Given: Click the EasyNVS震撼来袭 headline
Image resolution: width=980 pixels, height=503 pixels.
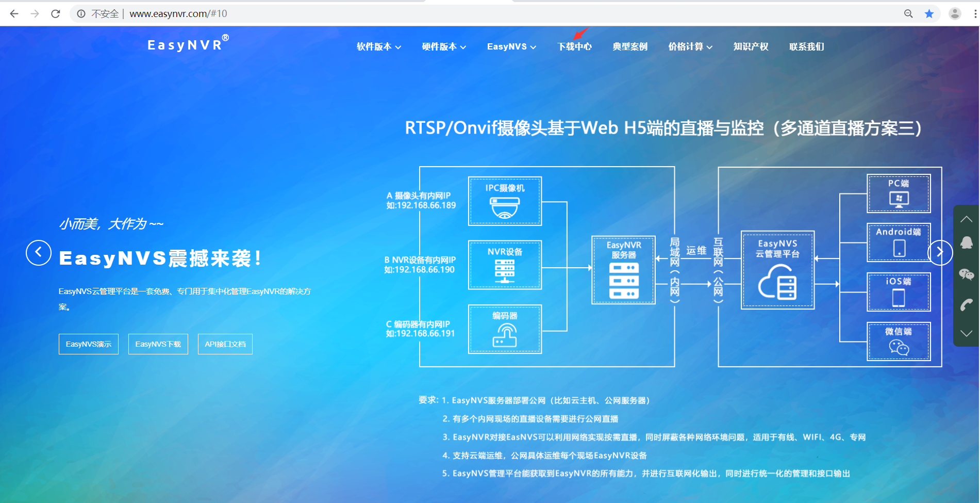Looking at the screenshot, I should [160, 258].
